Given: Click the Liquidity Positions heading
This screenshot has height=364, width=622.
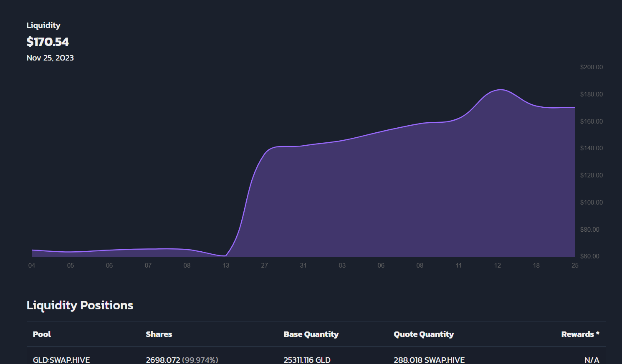Looking at the screenshot, I should click(x=80, y=305).
